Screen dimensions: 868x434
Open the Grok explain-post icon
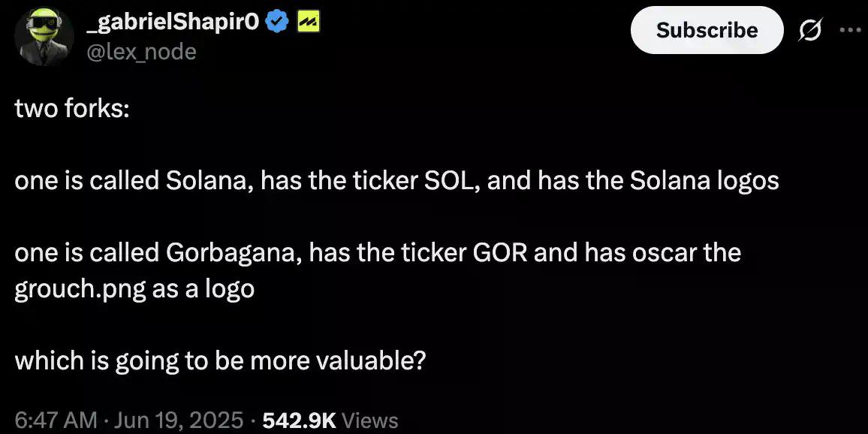coord(812,31)
